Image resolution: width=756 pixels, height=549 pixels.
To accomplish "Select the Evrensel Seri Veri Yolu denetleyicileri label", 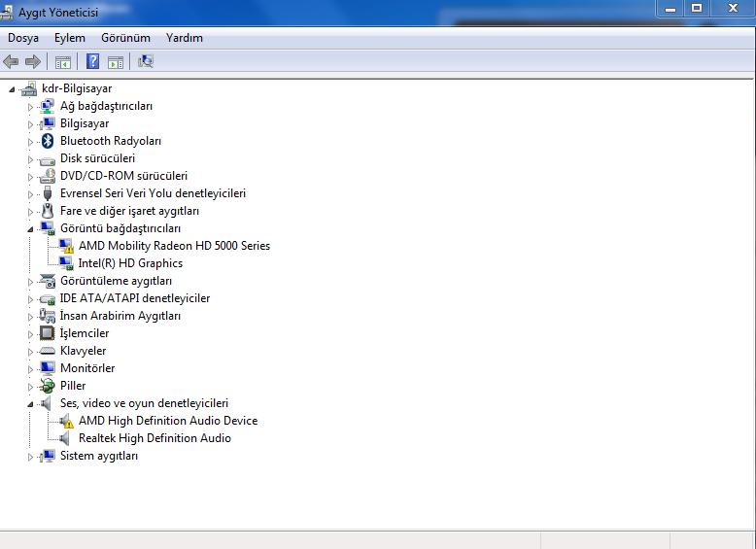I will (153, 193).
